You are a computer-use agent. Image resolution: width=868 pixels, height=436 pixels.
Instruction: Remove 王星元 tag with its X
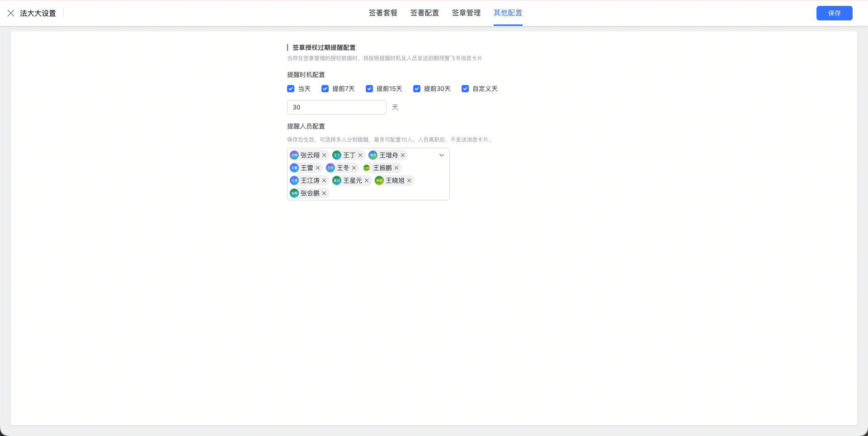tap(367, 180)
